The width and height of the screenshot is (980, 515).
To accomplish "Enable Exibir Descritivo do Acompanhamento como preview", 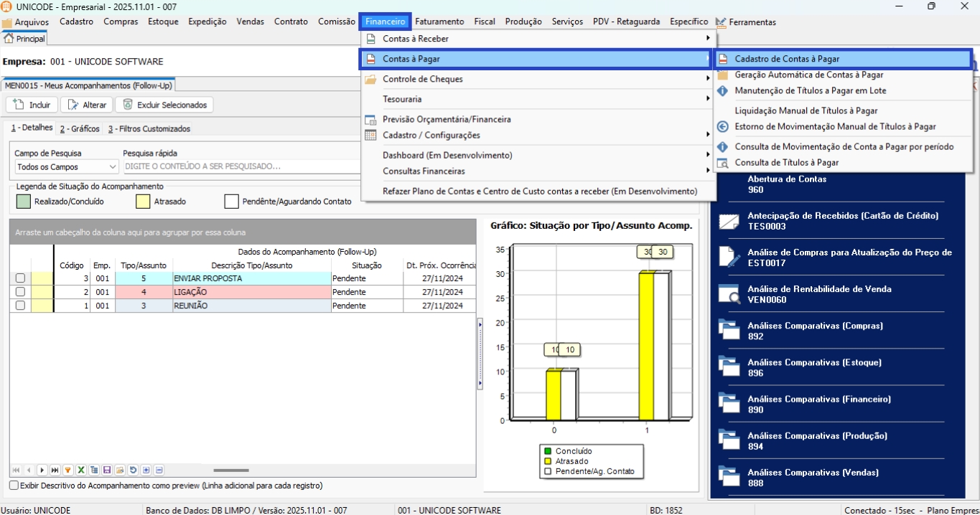I will (x=14, y=486).
